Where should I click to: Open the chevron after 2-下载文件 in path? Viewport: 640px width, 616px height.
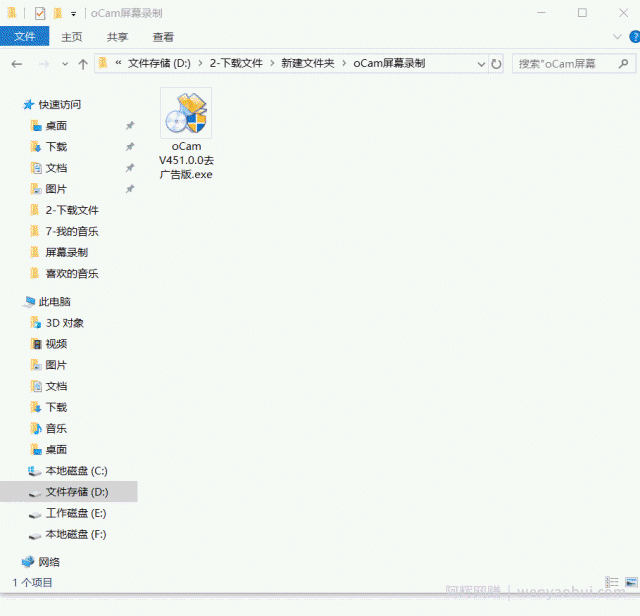272,64
